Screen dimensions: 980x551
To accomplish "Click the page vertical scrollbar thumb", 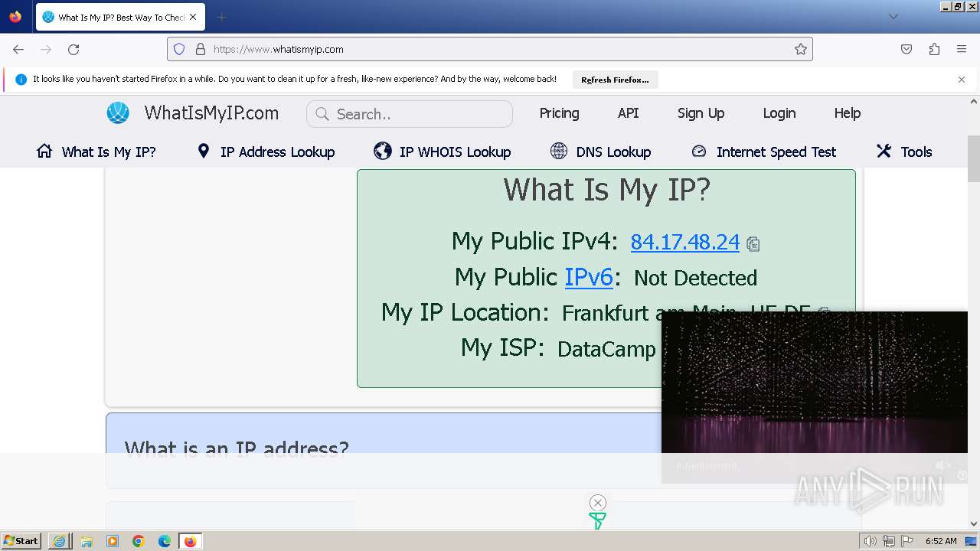I will [974, 158].
